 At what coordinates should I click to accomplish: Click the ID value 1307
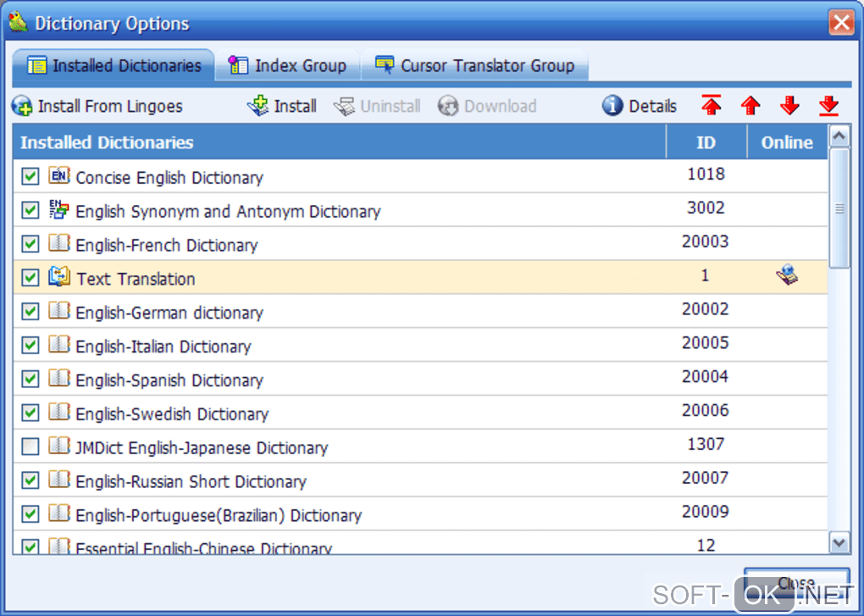(x=706, y=444)
